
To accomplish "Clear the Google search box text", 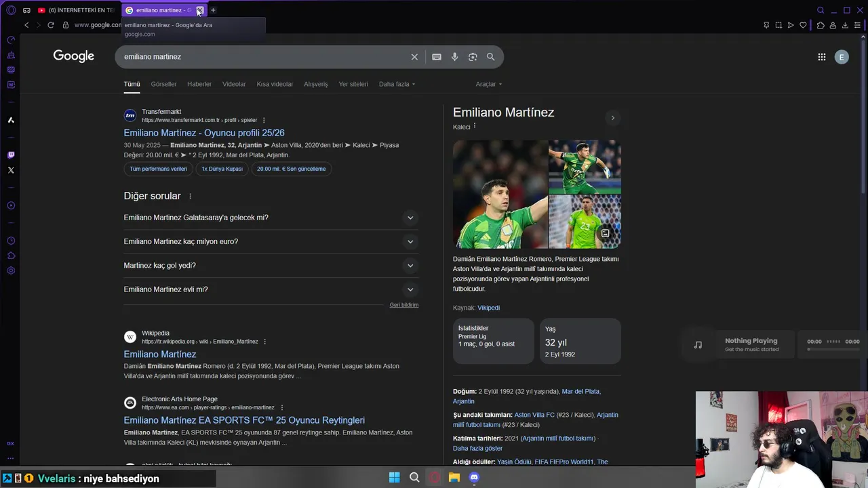I will pyautogui.click(x=414, y=57).
